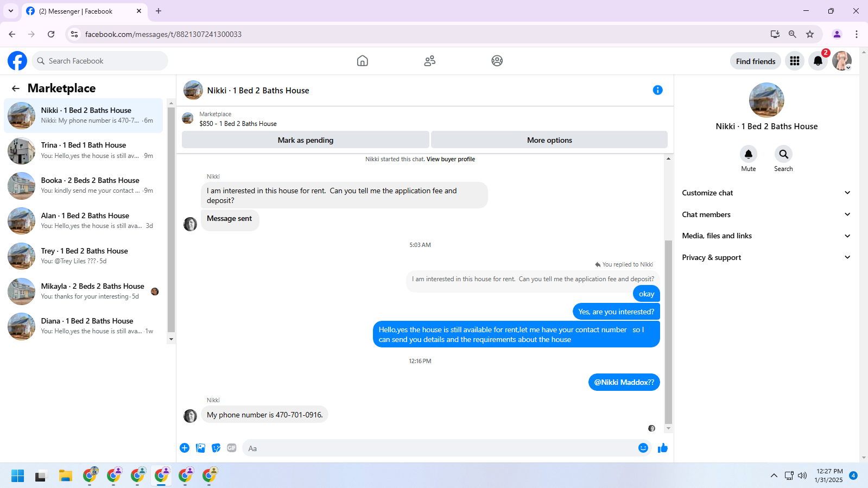Open browser zoom magnifier icon
This screenshot has height=488, width=868.
pos(793,34)
